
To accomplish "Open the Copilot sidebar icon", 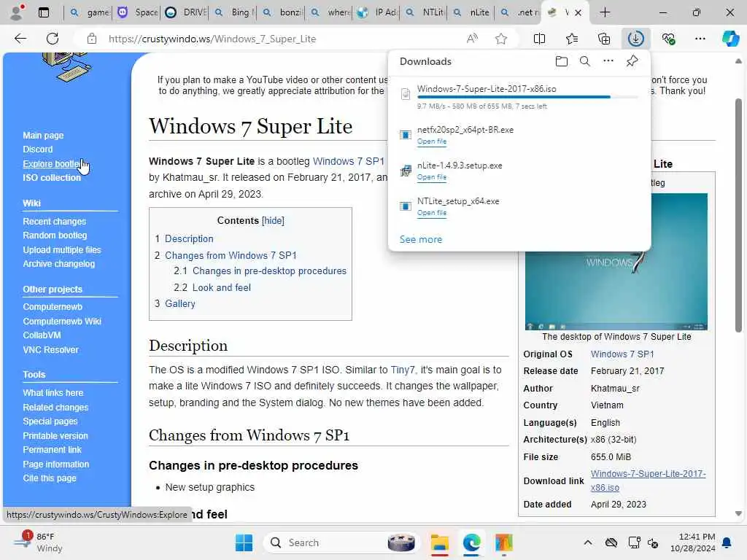I will pyautogui.click(x=730, y=39).
